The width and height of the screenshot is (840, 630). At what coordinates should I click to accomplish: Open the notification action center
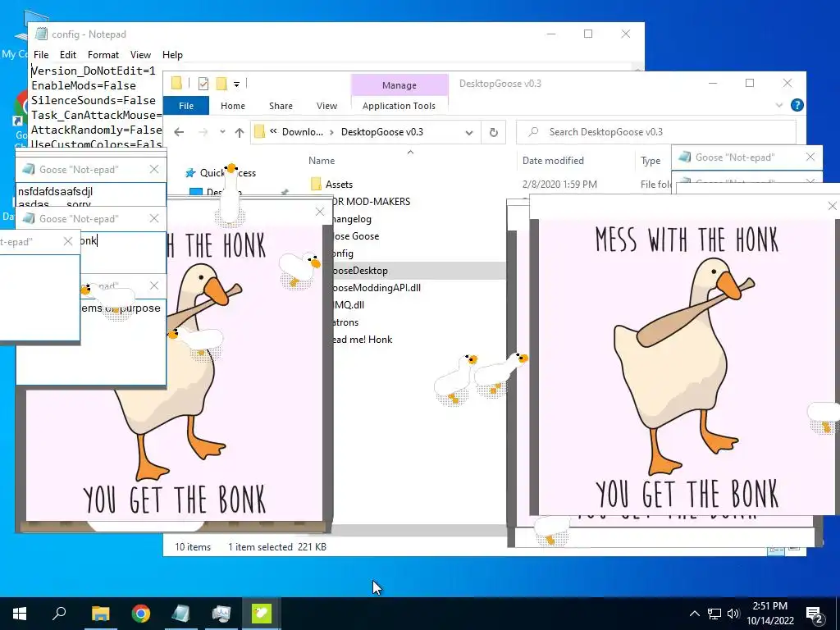(815, 614)
